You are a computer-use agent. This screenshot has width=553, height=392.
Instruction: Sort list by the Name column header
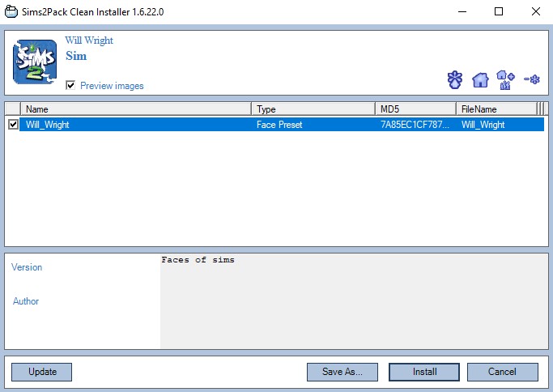(136, 109)
